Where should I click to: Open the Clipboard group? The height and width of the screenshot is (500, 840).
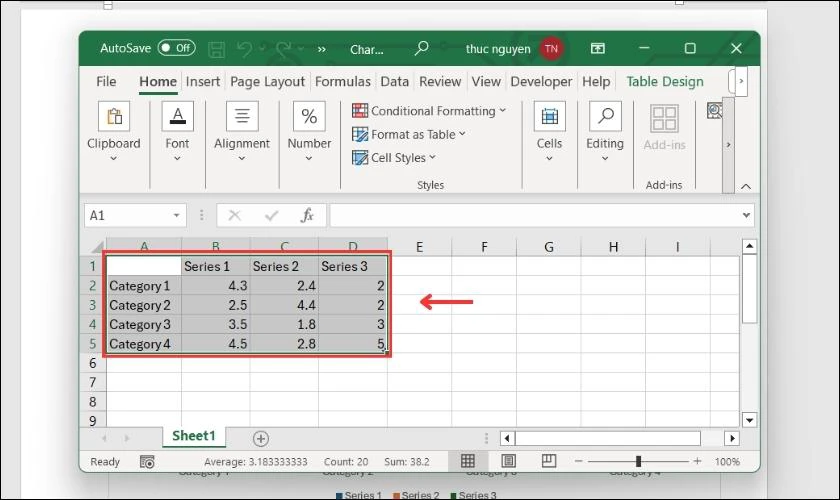[114, 132]
